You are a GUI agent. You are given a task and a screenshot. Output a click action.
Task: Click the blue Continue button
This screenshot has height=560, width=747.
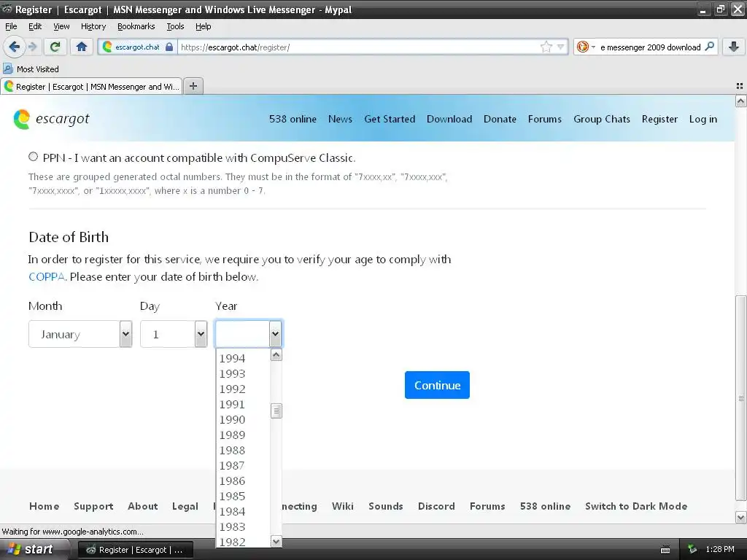click(437, 385)
